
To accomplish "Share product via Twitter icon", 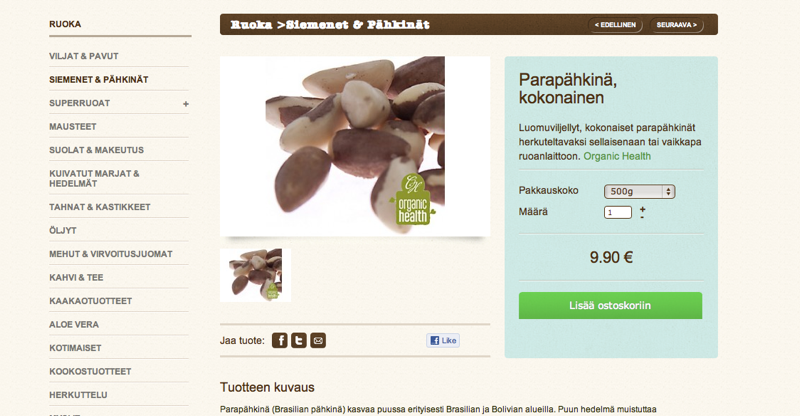I will coord(299,340).
